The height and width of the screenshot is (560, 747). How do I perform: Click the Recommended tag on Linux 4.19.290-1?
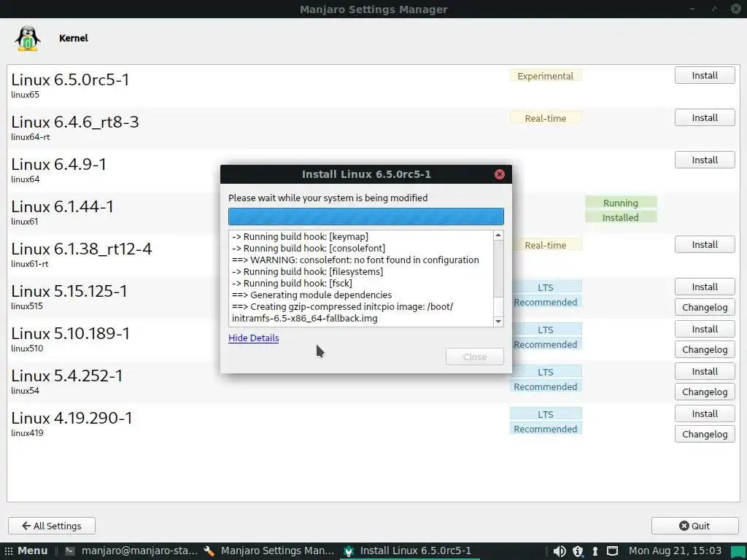(546, 429)
